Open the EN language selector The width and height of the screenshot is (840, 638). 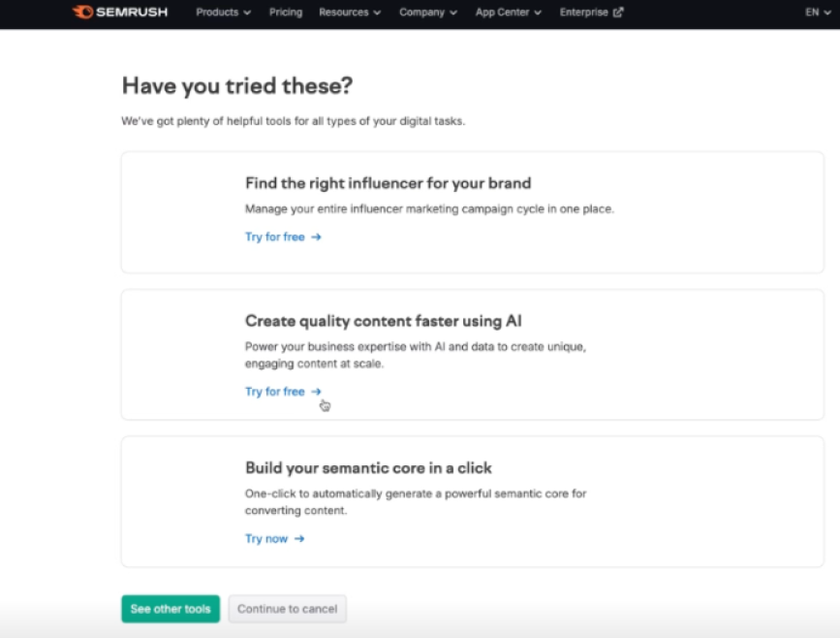pos(818,13)
